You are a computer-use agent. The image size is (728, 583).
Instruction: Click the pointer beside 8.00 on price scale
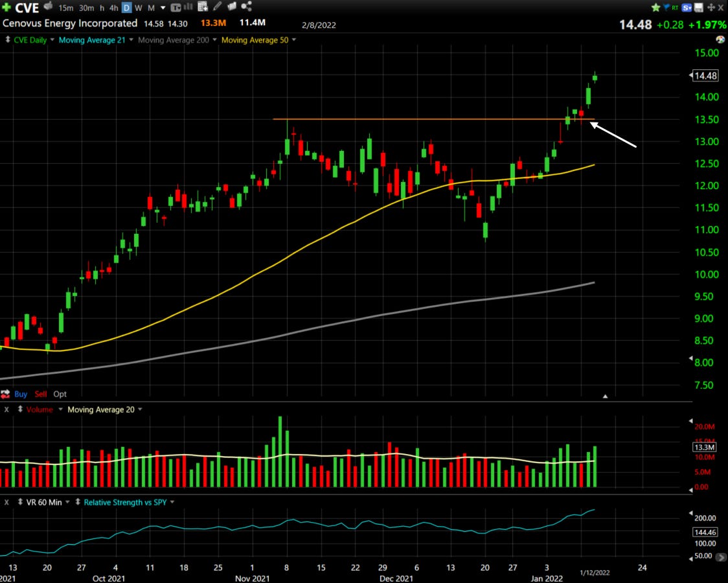click(x=690, y=358)
